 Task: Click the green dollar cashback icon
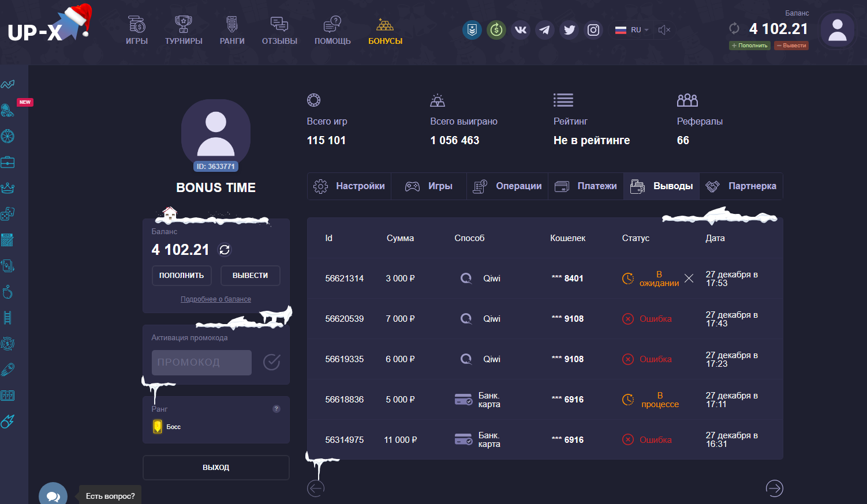[496, 30]
